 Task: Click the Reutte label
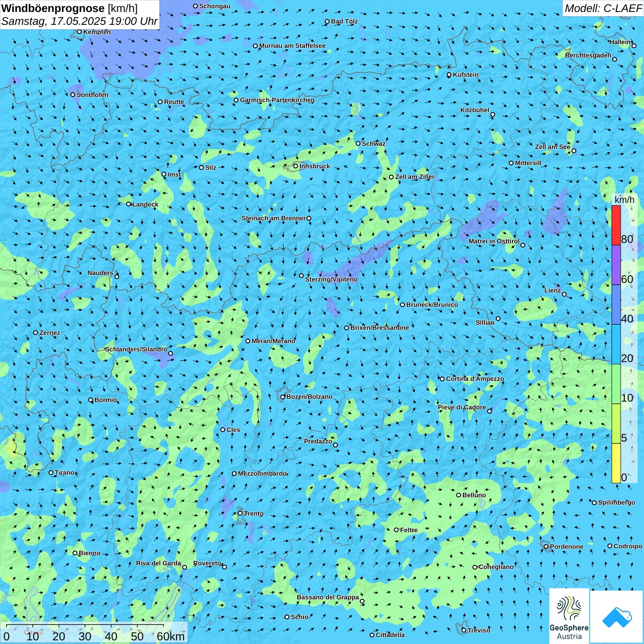pos(174,102)
